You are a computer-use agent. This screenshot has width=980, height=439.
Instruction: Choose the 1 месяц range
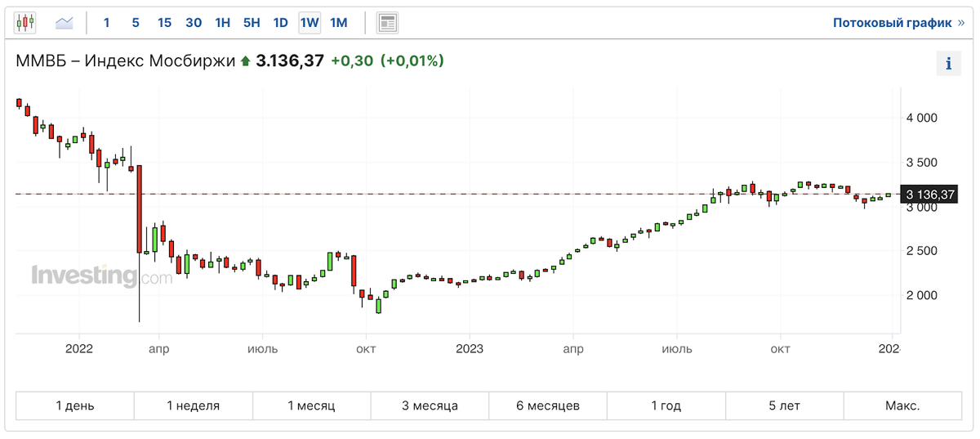[311, 405]
